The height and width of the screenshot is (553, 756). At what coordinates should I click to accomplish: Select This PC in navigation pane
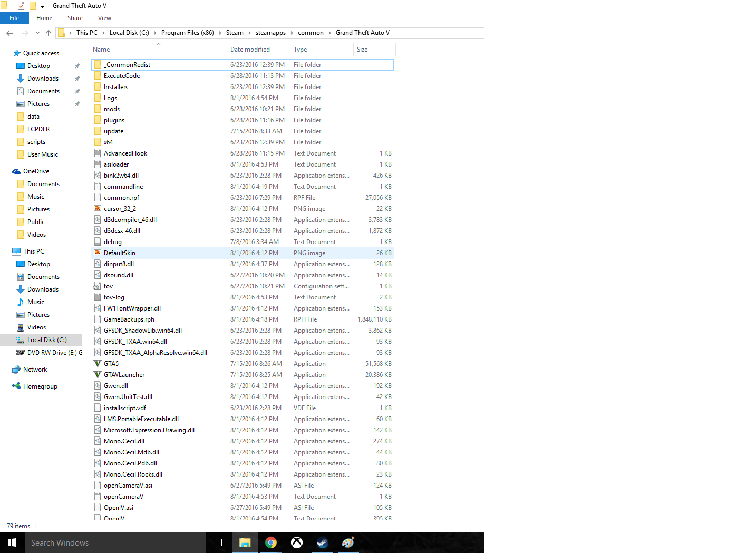34,251
